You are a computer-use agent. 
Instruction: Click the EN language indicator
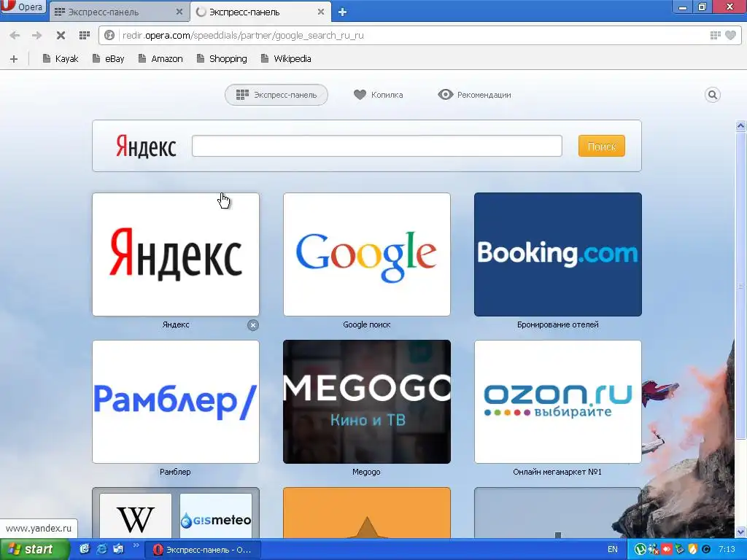(613, 550)
